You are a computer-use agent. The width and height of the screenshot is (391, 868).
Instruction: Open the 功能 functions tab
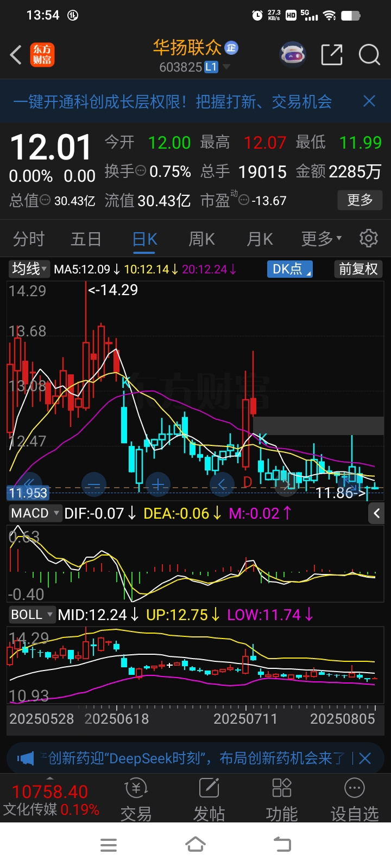(x=282, y=800)
